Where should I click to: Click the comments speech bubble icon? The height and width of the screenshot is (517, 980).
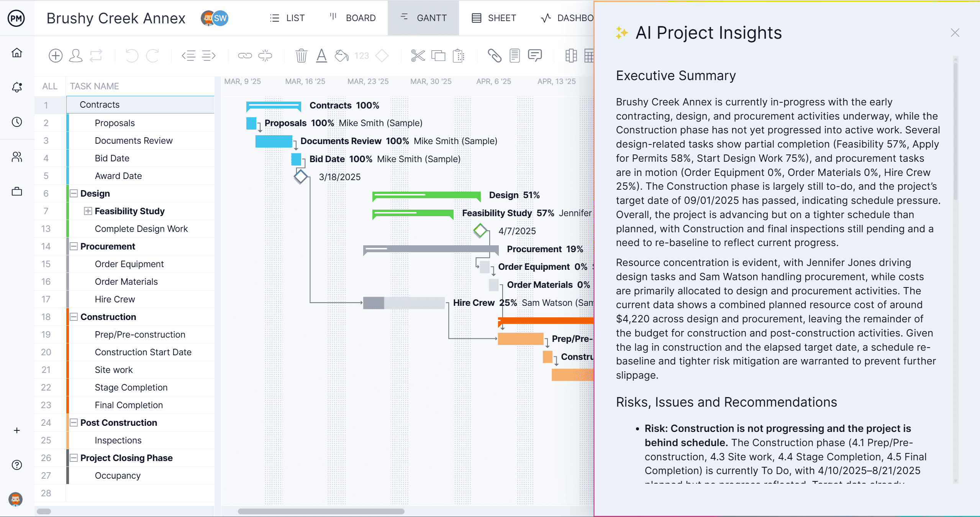coord(534,56)
